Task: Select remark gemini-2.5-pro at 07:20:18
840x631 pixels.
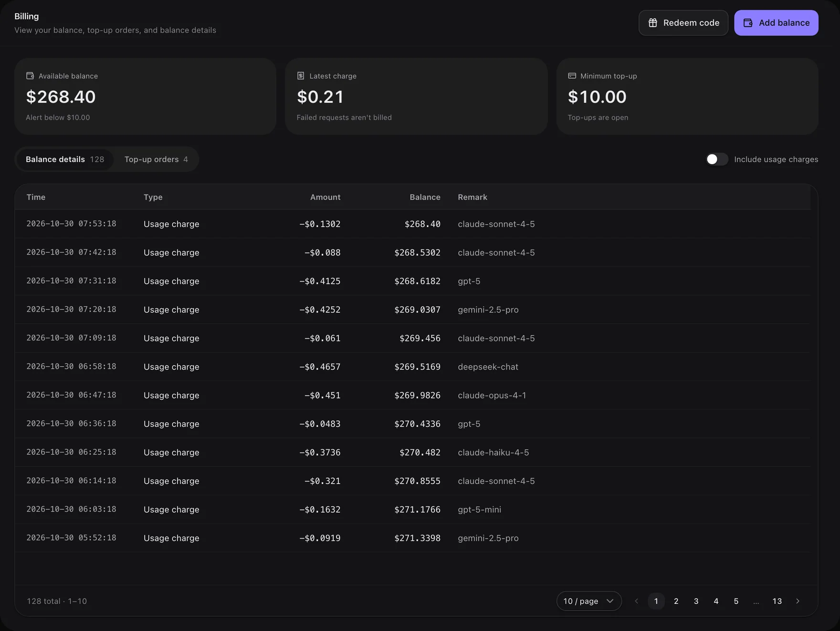Action: pos(488,310)
